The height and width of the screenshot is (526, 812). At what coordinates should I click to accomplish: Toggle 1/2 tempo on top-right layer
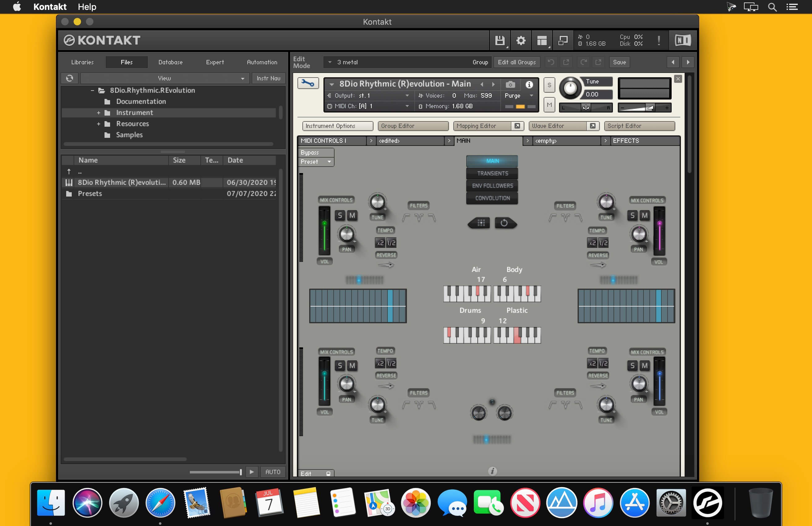coord(604,243)
